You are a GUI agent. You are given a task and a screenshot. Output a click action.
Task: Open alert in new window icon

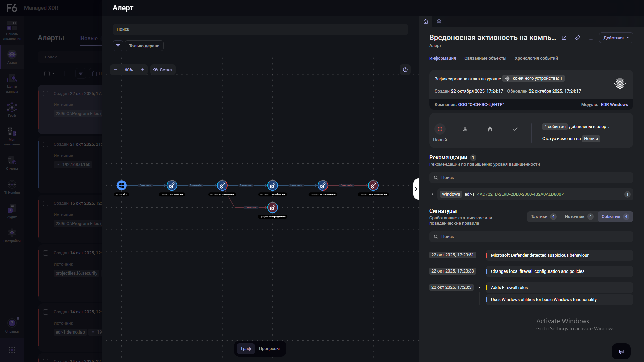(564, 38)
